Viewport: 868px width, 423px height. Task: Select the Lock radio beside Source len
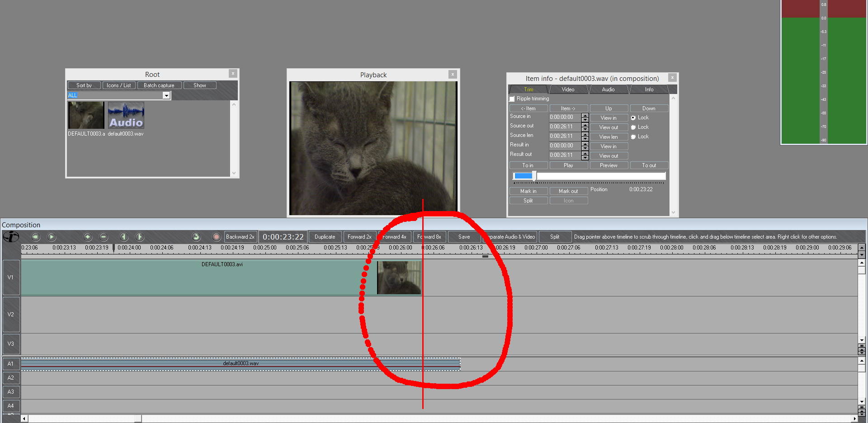tap(633, 137)
